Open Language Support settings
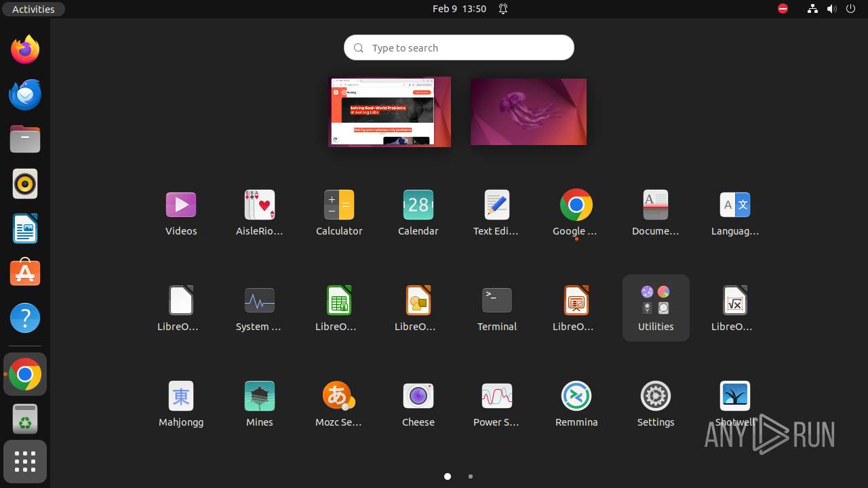The width and height of the screenshot is (868, 488). point(735,213)
